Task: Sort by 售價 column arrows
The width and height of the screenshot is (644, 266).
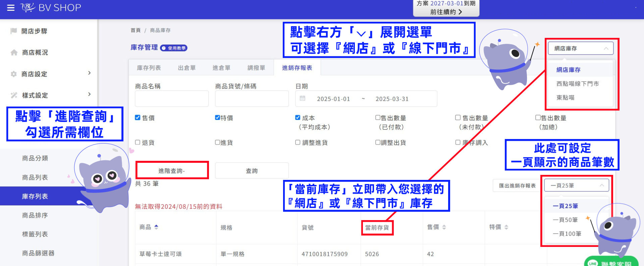Action: point(444,227)
